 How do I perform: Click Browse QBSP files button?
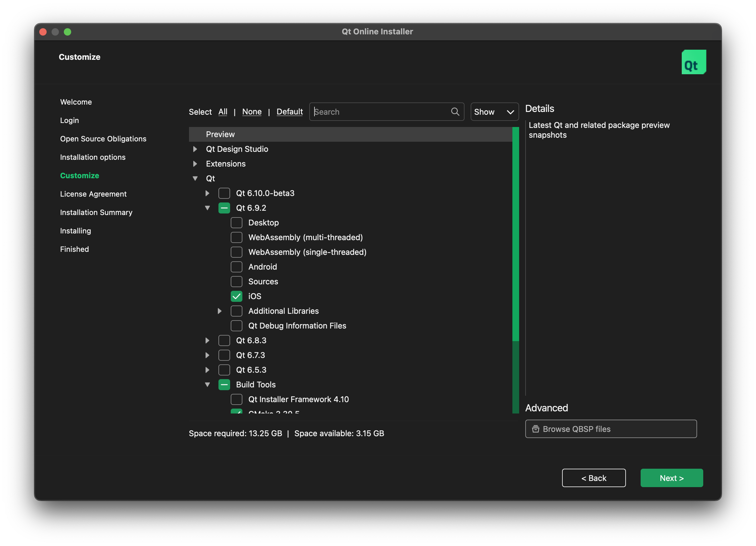pos(611,429)
